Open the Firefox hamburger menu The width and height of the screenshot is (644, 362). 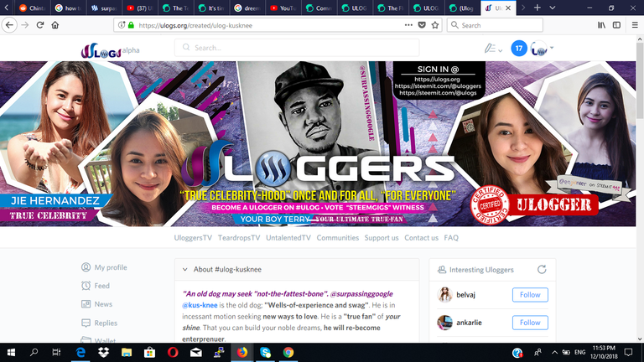tap(635, 25)
